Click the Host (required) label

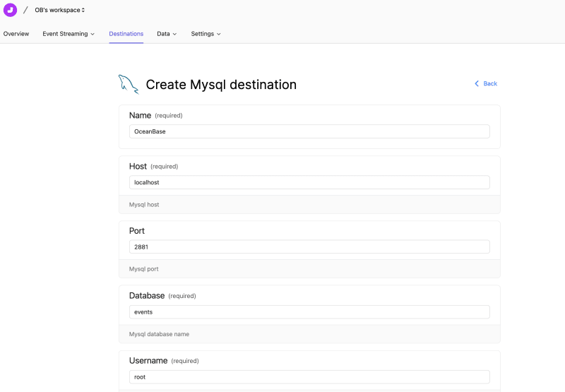pos(153,166)
